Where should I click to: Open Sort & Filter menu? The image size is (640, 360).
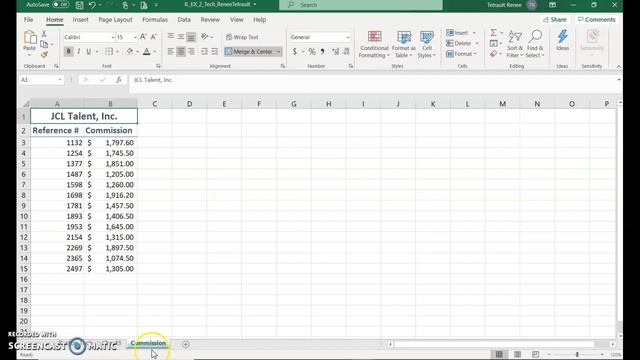coord(515,44)
